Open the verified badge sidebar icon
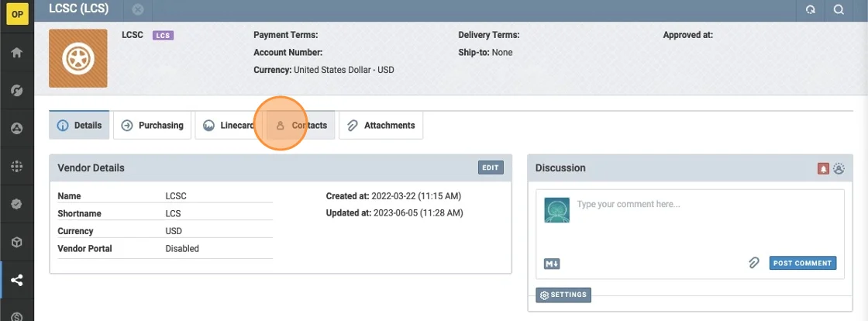868x321 pixels. [x=16, y=204]
